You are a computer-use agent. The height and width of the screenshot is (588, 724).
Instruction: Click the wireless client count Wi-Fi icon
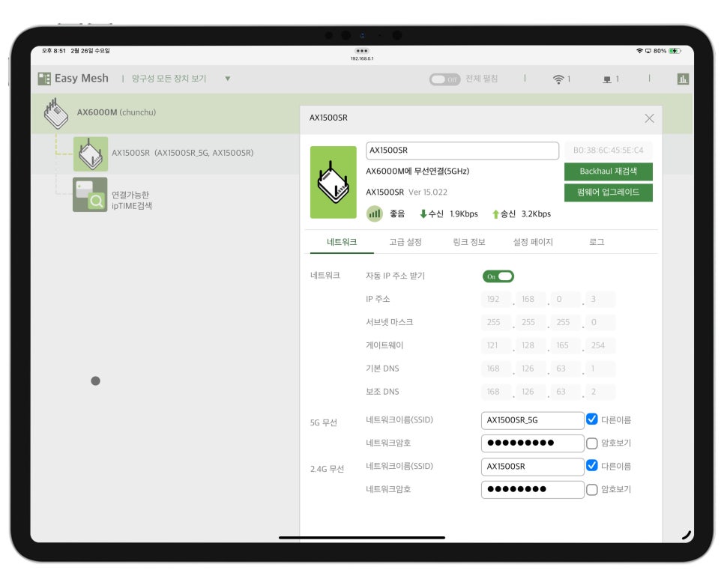pyautogui.click(x=558, y=79)
